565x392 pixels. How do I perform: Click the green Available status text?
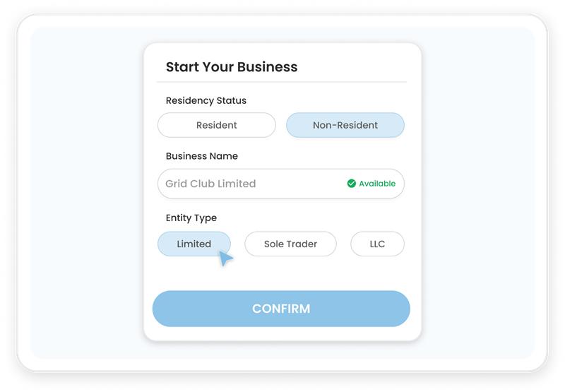[377, 184]
